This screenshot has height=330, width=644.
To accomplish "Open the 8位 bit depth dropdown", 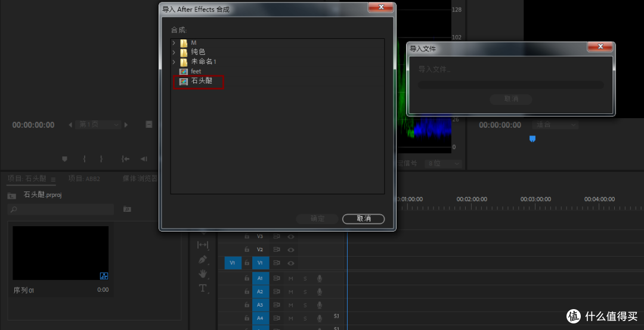I will click(443, 163).
